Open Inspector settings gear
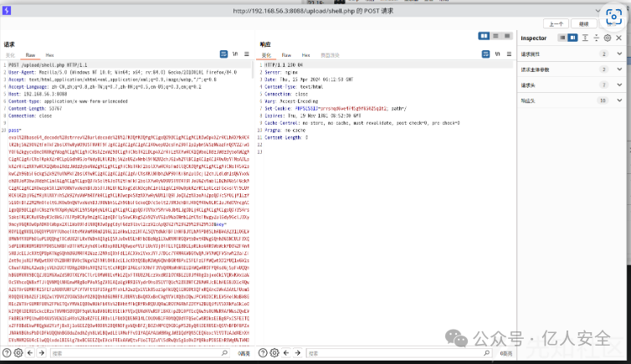 (608, 38)
